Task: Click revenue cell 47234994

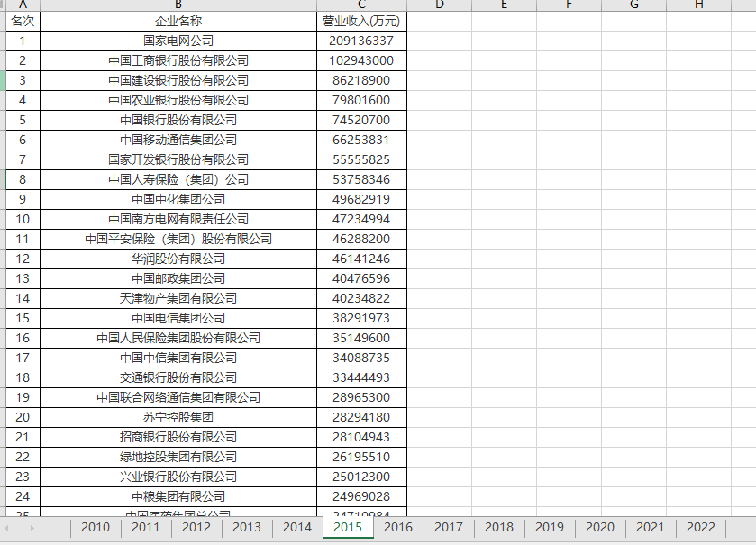Action: coord(361,219)
